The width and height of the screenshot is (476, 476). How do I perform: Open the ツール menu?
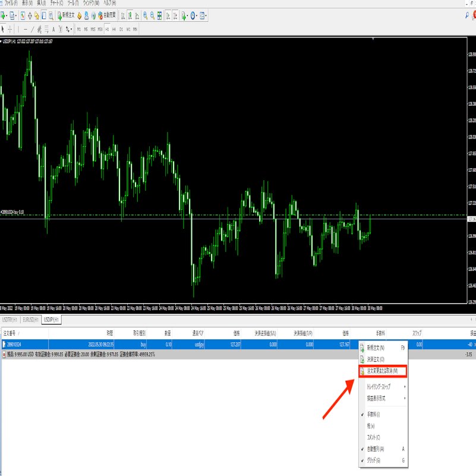tap(73, 4)
